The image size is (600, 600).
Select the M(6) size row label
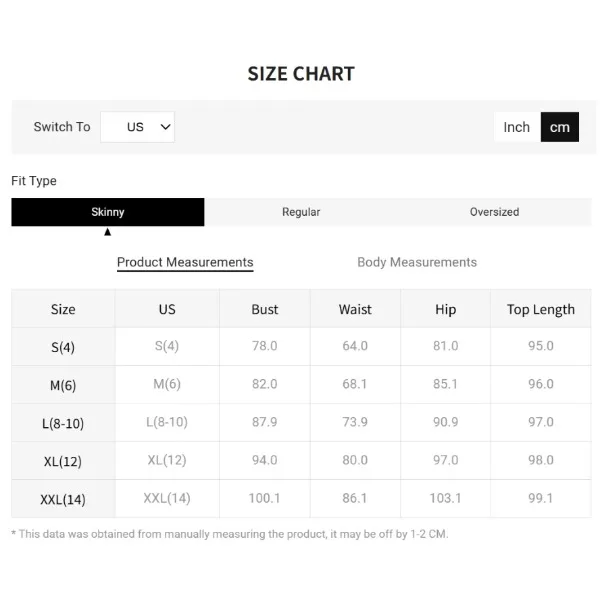tap(63, 385)
